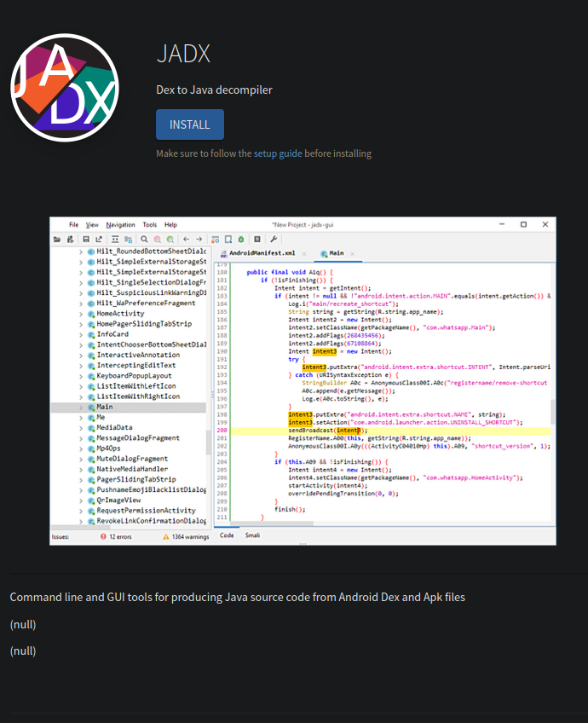Click the Quark analysis toolbar icon
This screenshot has width=588, height=723.
click(228, 240)
